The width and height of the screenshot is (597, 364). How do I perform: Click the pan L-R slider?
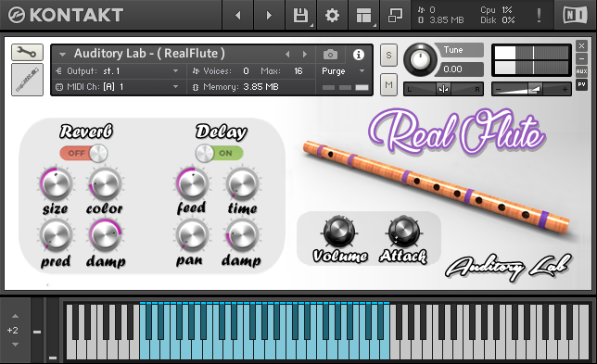(443, 89)
